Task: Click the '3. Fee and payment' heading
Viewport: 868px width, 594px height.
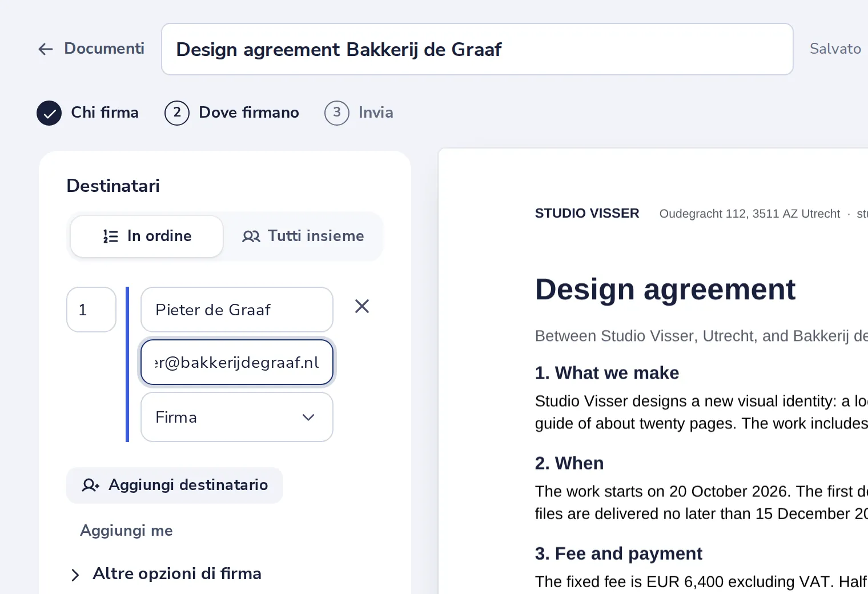Action: (x=618, y=553)
